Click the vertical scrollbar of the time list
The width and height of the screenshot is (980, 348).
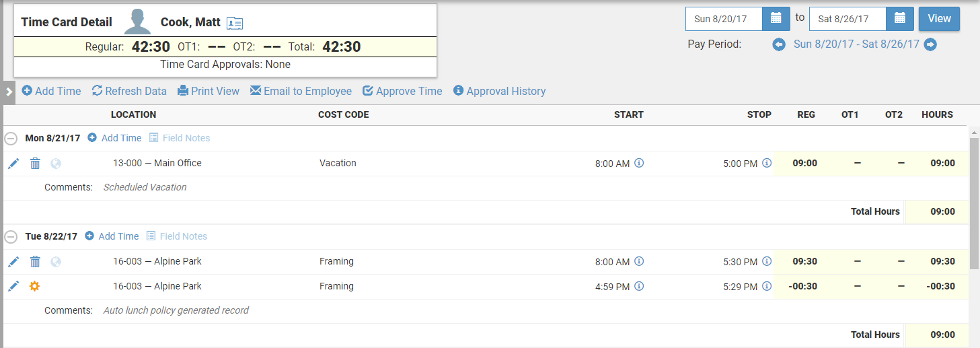pos(974,202)
